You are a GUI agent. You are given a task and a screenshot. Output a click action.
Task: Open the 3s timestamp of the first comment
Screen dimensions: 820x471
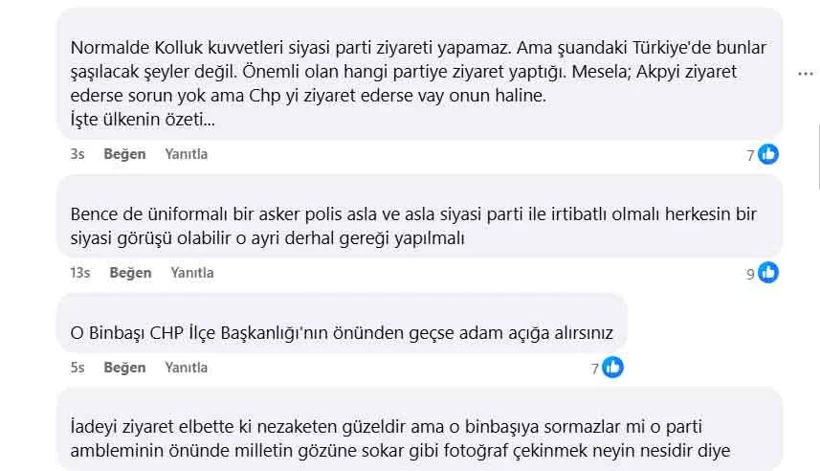click(x=77, y=154)
